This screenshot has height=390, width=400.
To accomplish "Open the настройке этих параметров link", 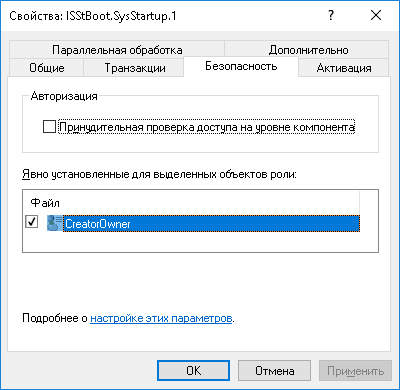I will coord(161,318).
